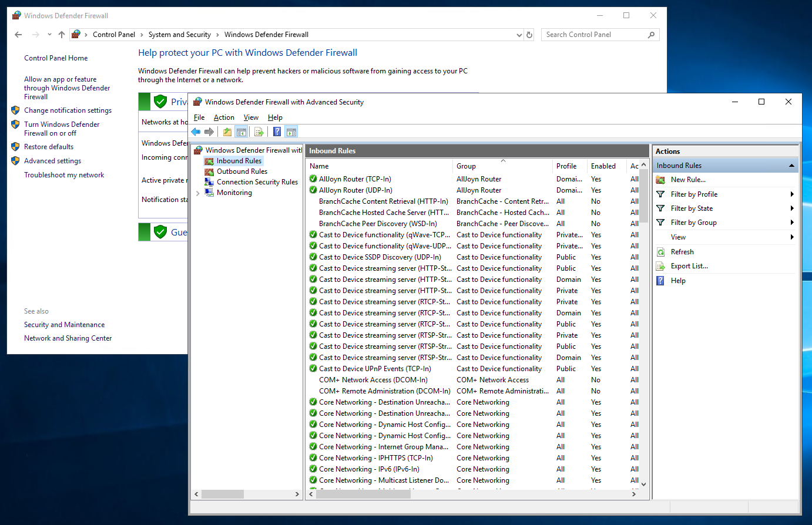Sort rules by the Name column header
812x525 pixels.
click(380, 166)
